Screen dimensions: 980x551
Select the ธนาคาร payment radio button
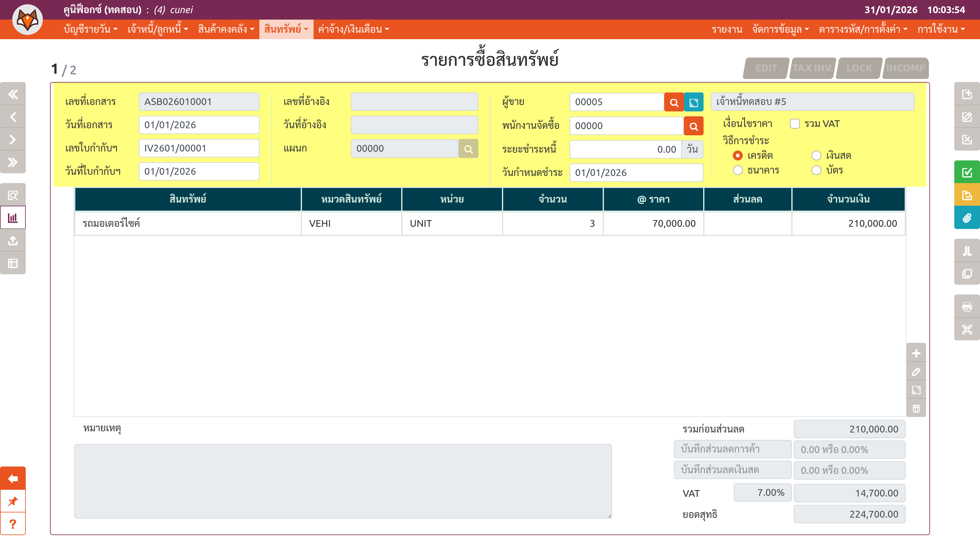738,171
